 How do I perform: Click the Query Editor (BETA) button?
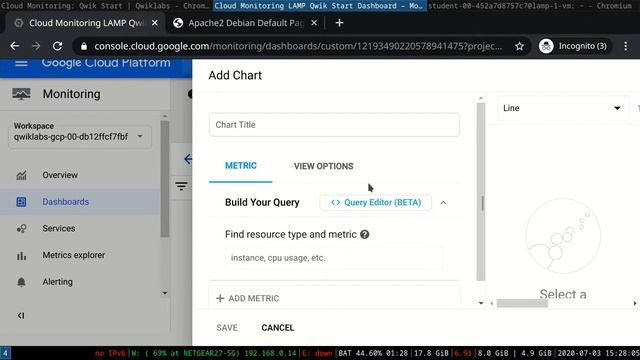pos(376,203)
